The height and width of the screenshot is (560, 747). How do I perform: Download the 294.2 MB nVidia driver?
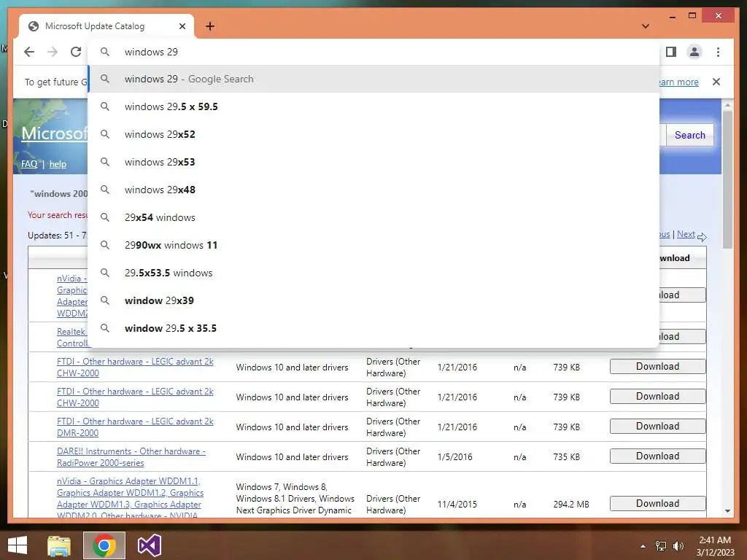tap(657, 503)
